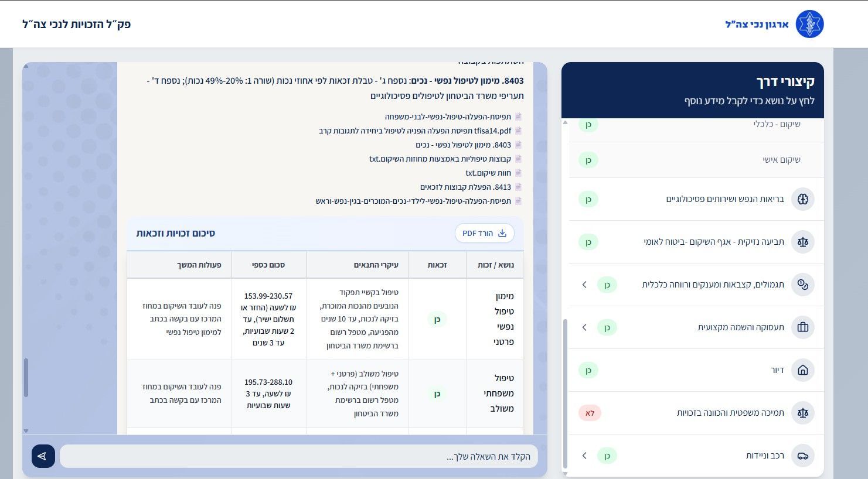Open the בריאות הנפש ושירותים פסיכולוגיים topic
The width and height of the screenshot is (868, 479).
pos(696,199)
